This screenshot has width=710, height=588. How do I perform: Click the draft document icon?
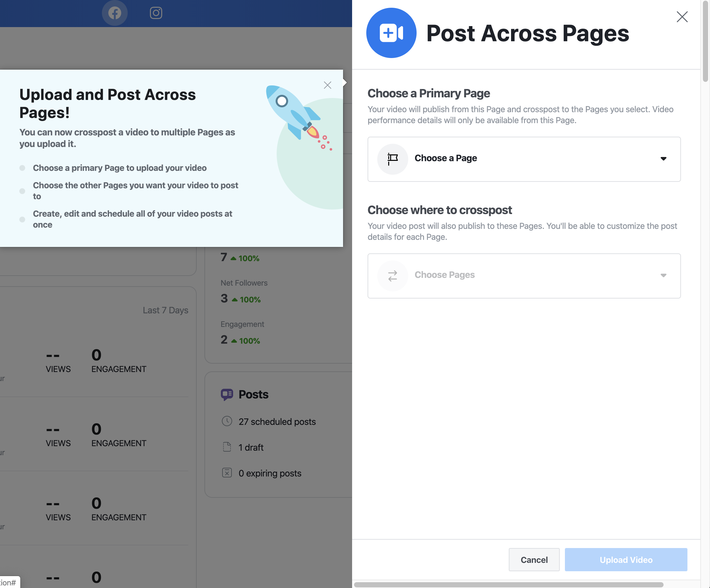pyautogui.click(x=226, y=446)
